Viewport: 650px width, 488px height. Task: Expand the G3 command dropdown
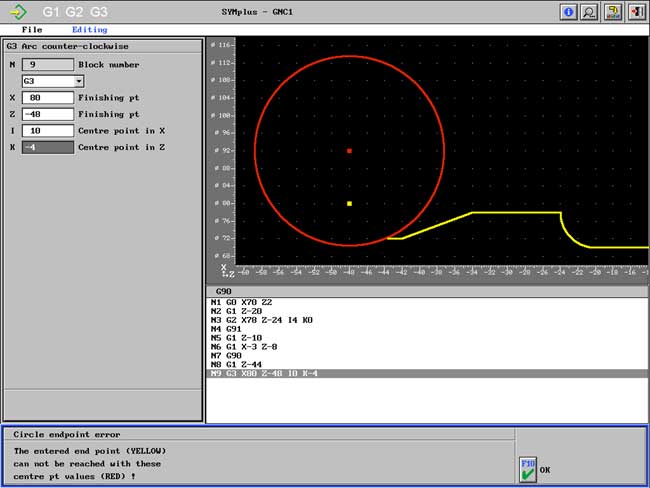(78, 81)
